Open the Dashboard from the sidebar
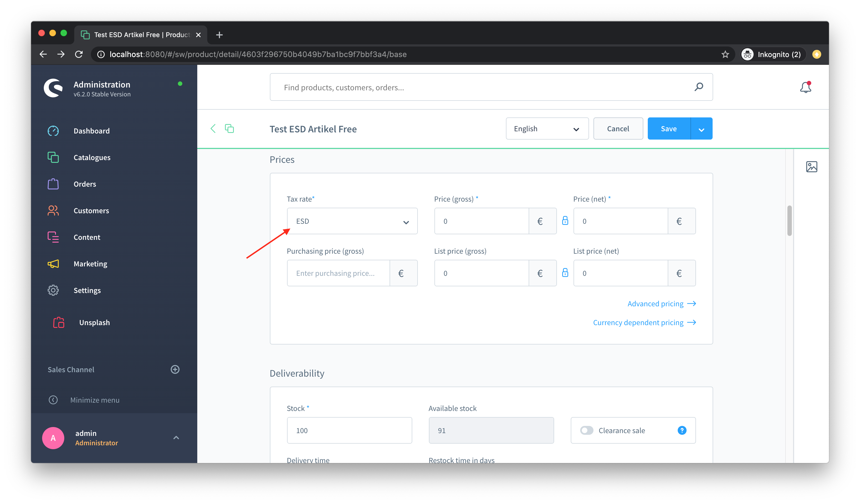Image resolution: width=860 pixels, height=504 pixels. point(53,131)
